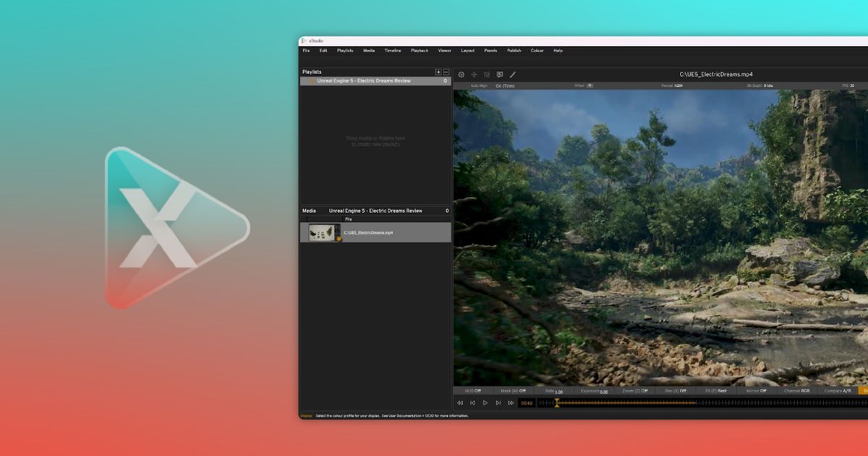Click the frame counter 0042 field
868x456 pixels.
click(x=527, y=403)
